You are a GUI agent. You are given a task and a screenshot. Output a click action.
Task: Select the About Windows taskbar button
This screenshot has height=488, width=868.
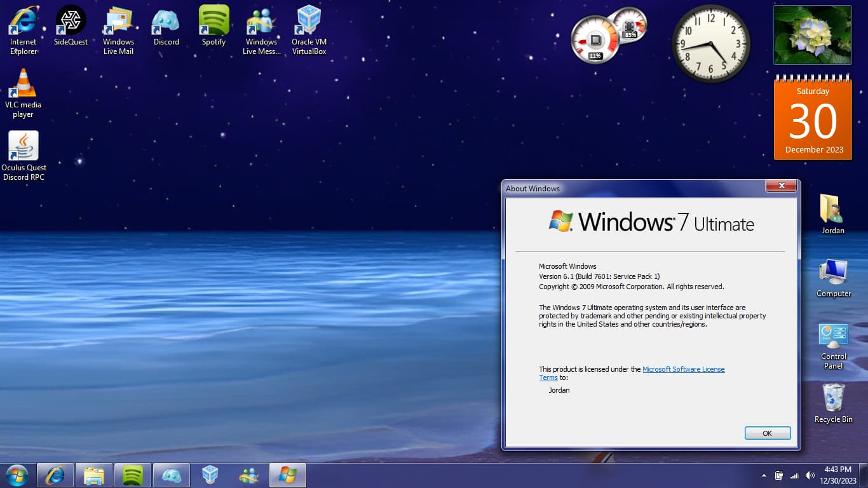tap(288, 475)
